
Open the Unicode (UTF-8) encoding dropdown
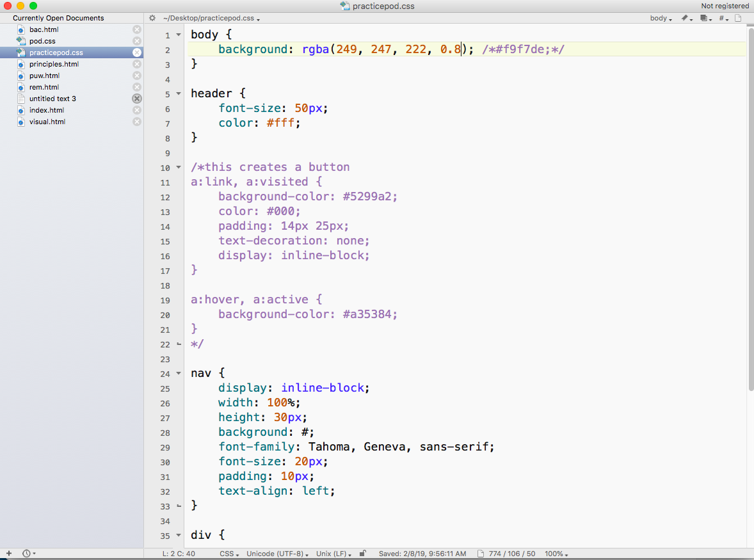pos(277,554)
